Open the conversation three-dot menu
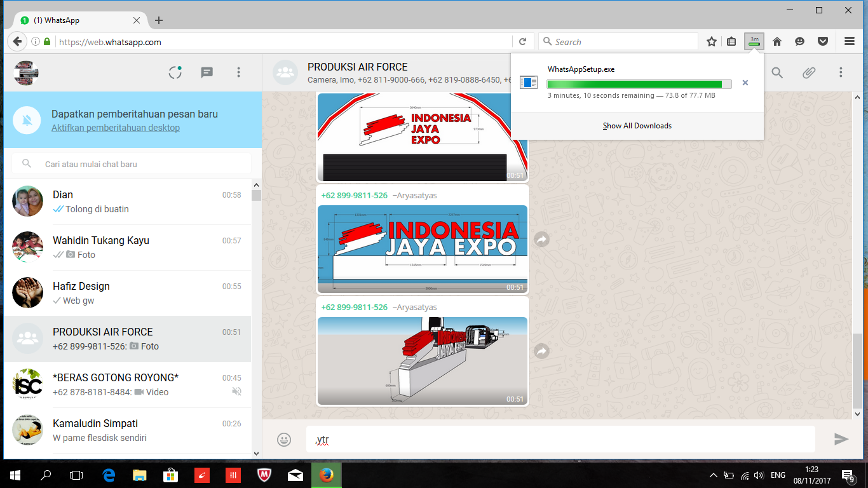The height and width of the screenshot is (488, 868). click(x=841, y=72)
